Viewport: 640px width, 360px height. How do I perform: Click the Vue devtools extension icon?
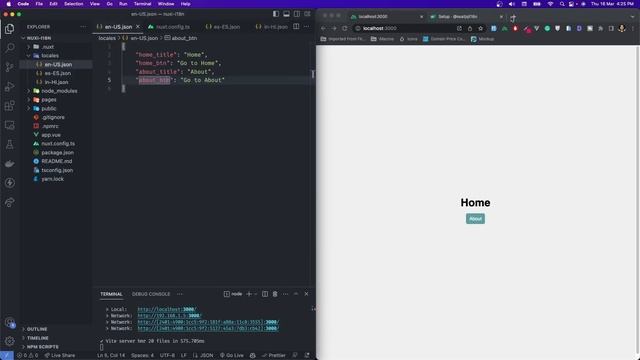tap(537, 29)
